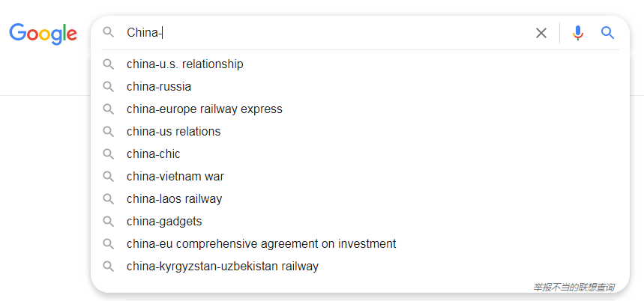Pick the china-gadgets suggestion
Screen dimensions: 644x301
[x=164, y=222]
